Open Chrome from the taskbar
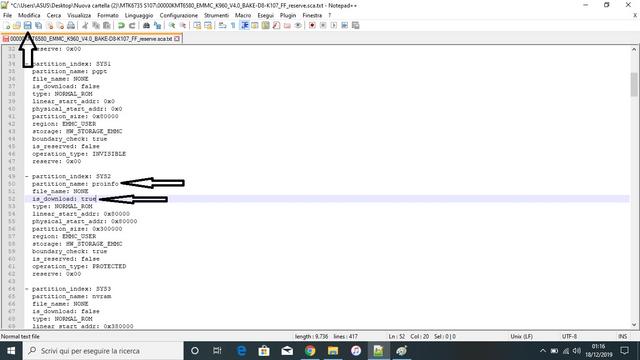 310,351
